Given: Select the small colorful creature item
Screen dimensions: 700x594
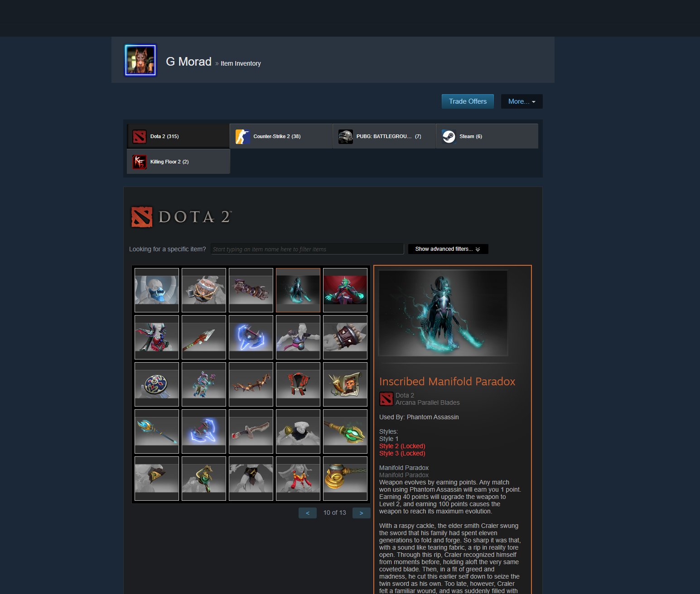Looking at the screenshot, I should [204, 384].
